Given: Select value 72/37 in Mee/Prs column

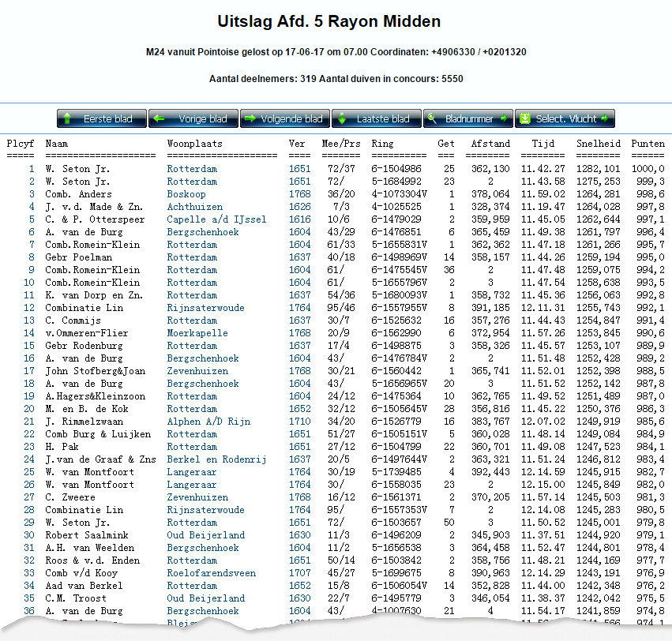Looking at the screenshot, I should point(341,169).
